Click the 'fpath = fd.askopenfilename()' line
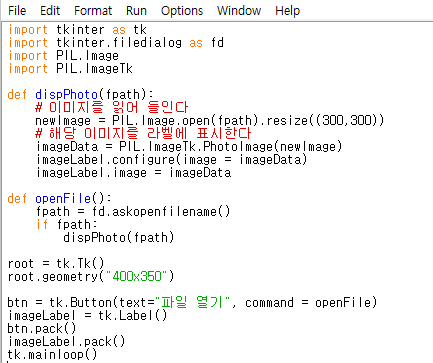This screenshot has width=433, height=363. [133, 212]
